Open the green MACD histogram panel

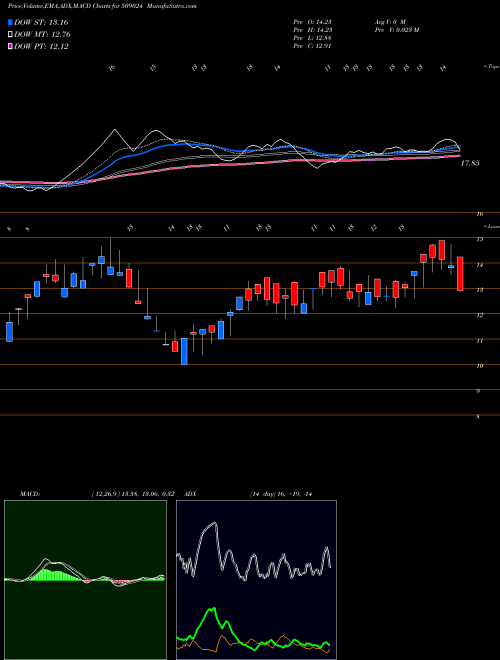tap(85, 580)
